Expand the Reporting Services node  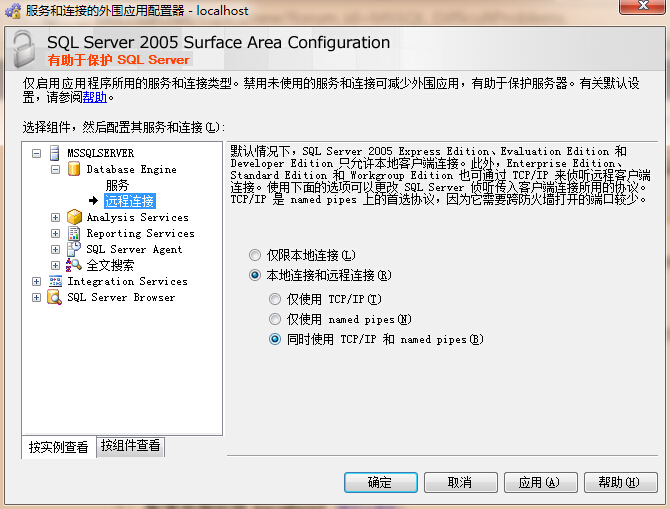(x=56, y=233)
